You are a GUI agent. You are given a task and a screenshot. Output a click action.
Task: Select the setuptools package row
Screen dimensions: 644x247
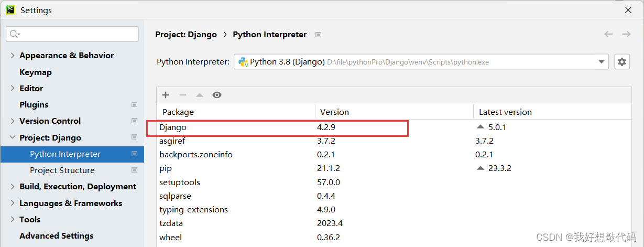pos(394,182)
